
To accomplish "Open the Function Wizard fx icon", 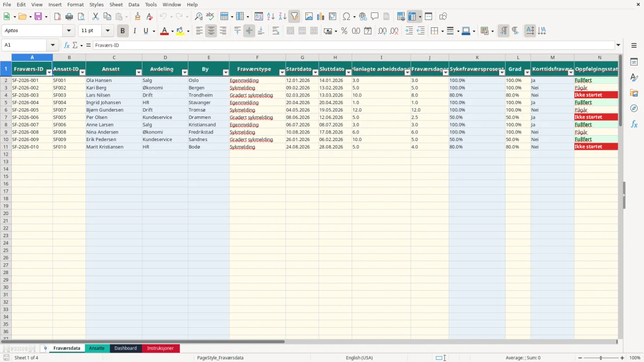I will click(67, 46).
